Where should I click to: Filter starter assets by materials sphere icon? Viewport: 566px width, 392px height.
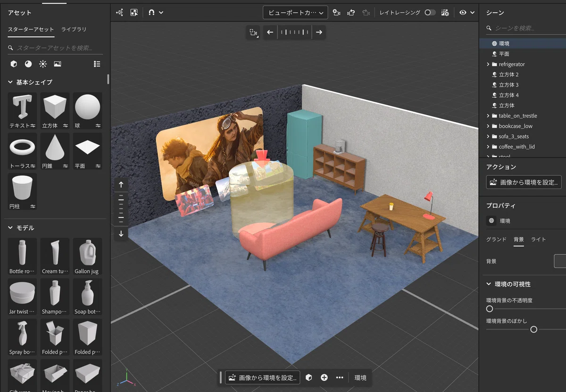click(x=28, y=64)
